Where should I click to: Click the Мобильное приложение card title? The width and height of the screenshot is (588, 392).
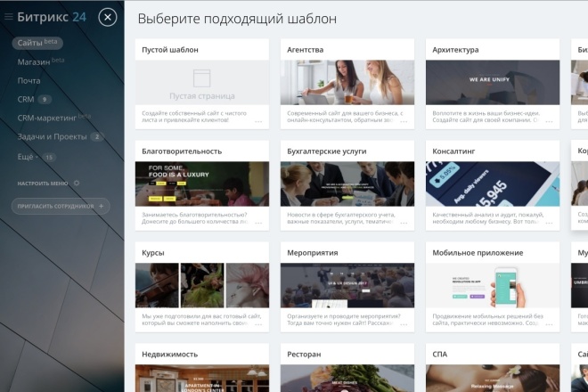click(x=478, y=253)
